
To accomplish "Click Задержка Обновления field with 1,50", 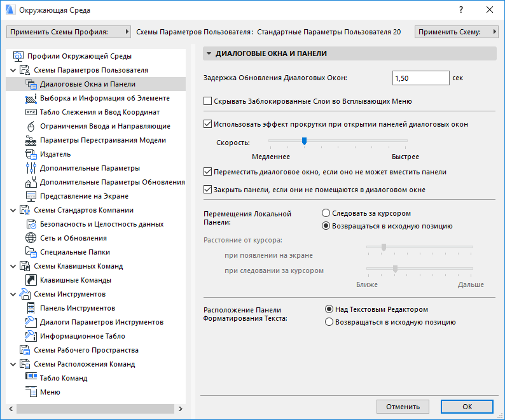I will [420, 78].
